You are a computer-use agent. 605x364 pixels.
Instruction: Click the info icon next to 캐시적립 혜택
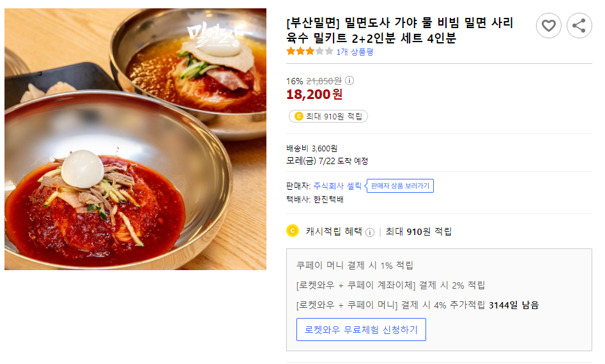point(370,232)
